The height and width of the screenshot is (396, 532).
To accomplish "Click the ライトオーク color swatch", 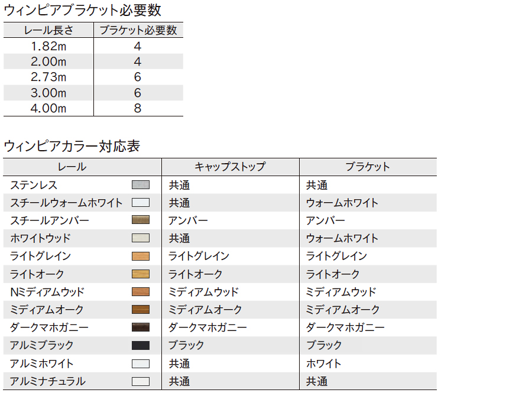I will (x=141, y=274).
